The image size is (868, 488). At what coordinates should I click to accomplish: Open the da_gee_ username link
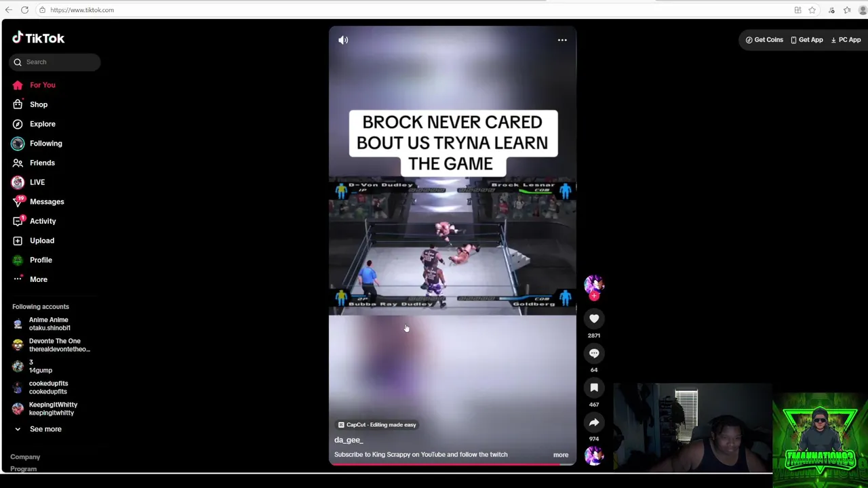point(349,440)
